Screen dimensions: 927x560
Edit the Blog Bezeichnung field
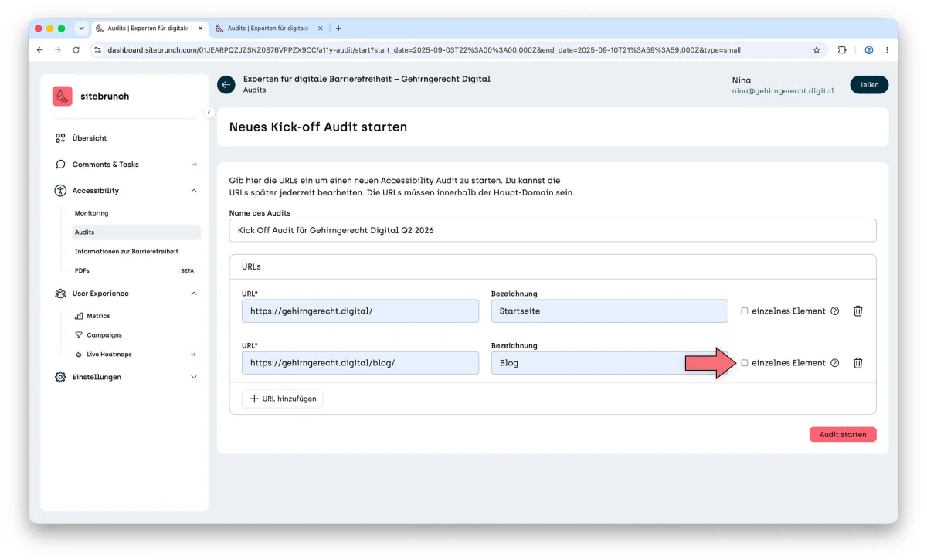[610, 363]
